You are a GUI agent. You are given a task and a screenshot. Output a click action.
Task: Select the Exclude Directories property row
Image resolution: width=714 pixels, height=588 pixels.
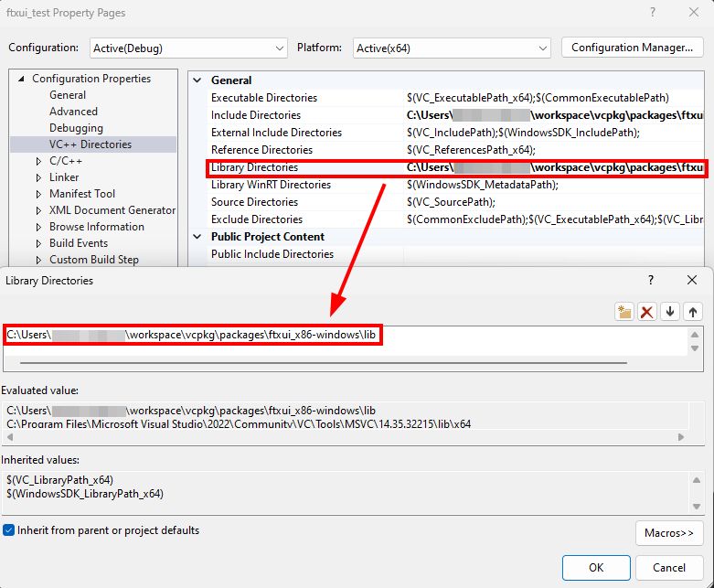(x=457, y=219)
